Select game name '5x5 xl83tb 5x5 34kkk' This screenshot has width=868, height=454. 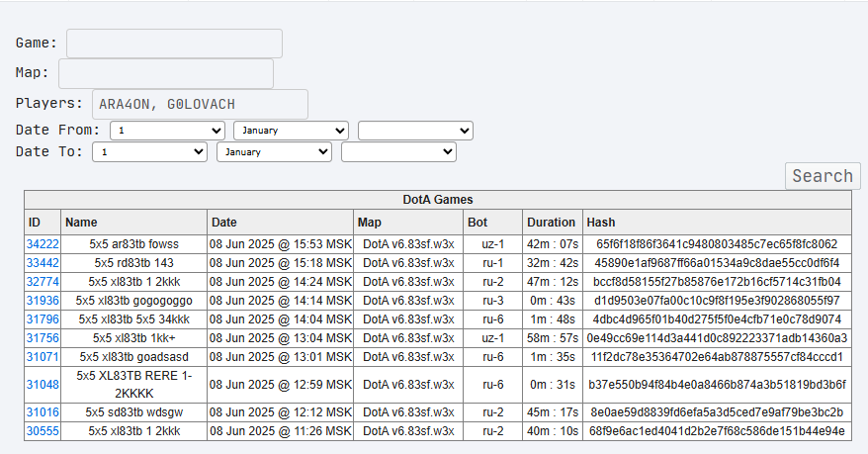point(134,319)
